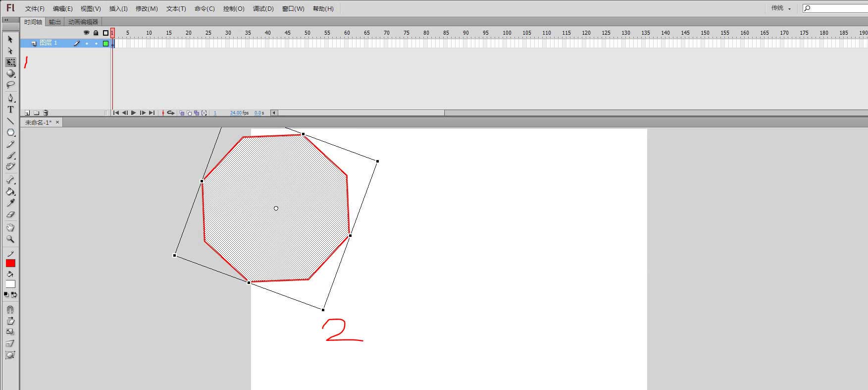This screenshot has height=390, width=868.
Task: Select the Line tool
Action: point(10,121)
